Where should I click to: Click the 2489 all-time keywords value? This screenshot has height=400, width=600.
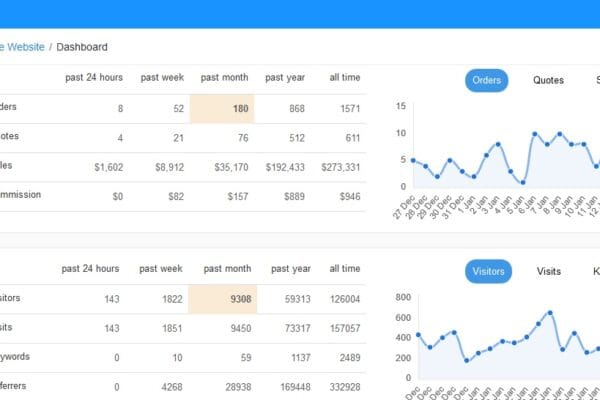point(346,357)
